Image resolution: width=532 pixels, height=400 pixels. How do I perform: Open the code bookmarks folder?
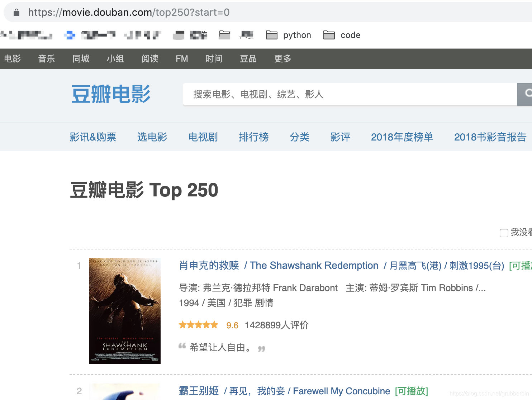point(342,35)
